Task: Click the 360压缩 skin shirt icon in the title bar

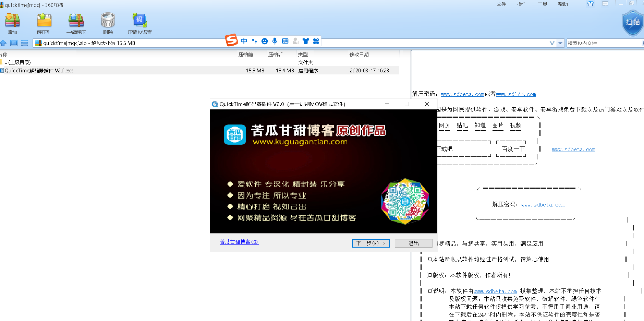Action: 590,4
